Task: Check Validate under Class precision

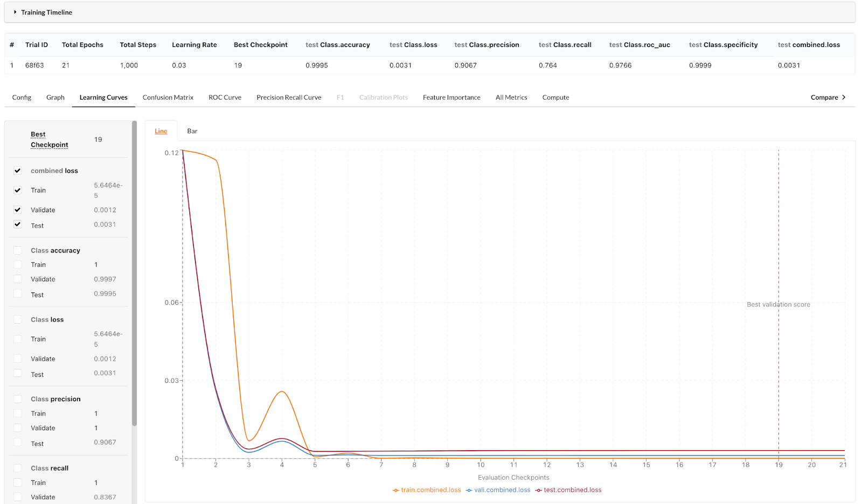Action: tap(18, 428)
